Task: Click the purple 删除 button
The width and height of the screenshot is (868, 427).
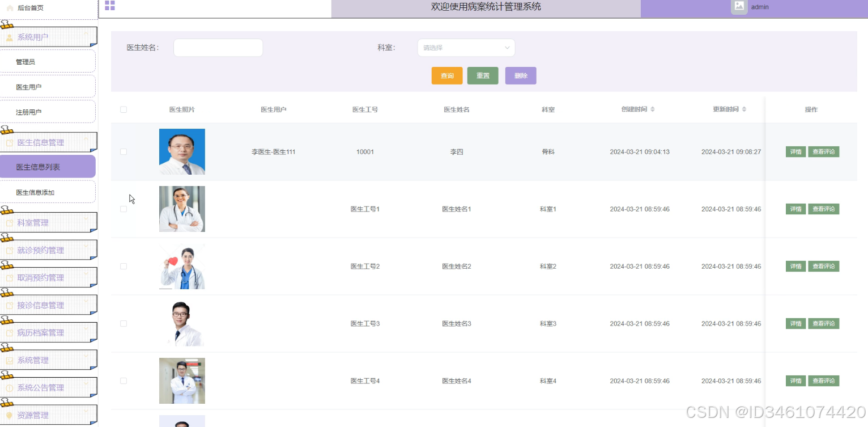Action: pos(521,76)
